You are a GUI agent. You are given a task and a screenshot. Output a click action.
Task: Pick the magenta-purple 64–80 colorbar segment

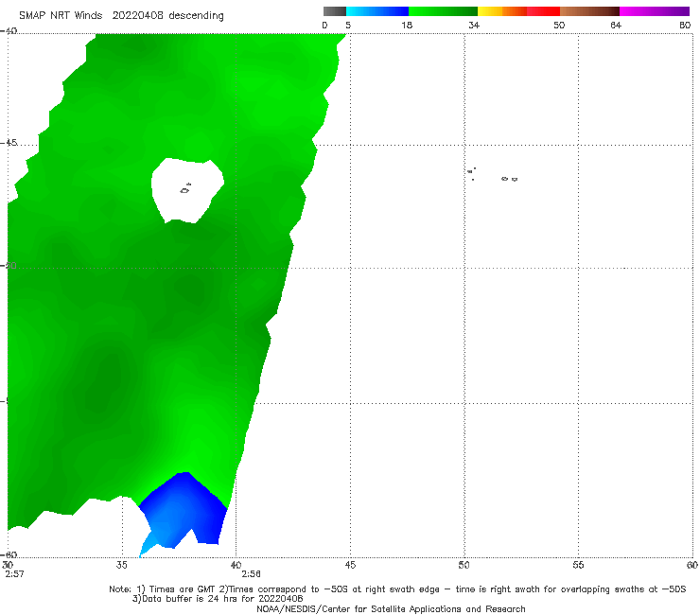(654, 11)
